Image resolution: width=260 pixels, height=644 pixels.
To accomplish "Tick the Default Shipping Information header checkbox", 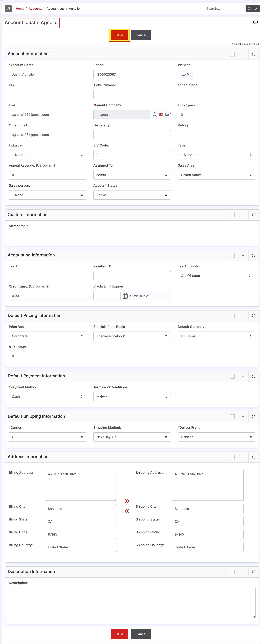I will (232, 416).
